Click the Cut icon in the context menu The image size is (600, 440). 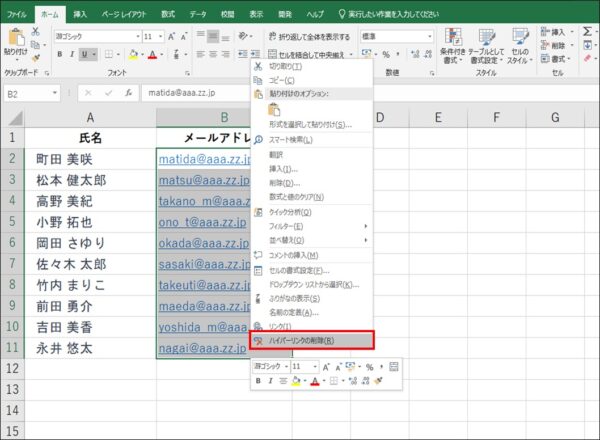click(258, 66)
